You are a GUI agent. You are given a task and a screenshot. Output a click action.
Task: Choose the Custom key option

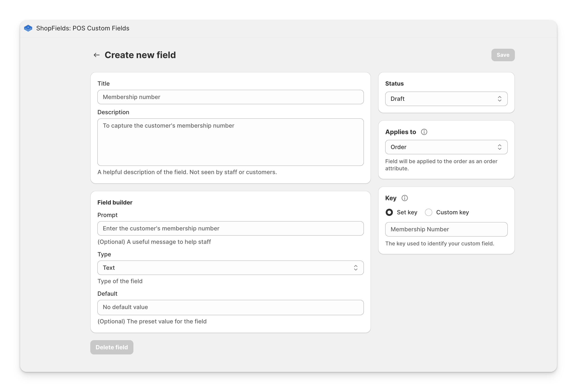click(429, 212)
